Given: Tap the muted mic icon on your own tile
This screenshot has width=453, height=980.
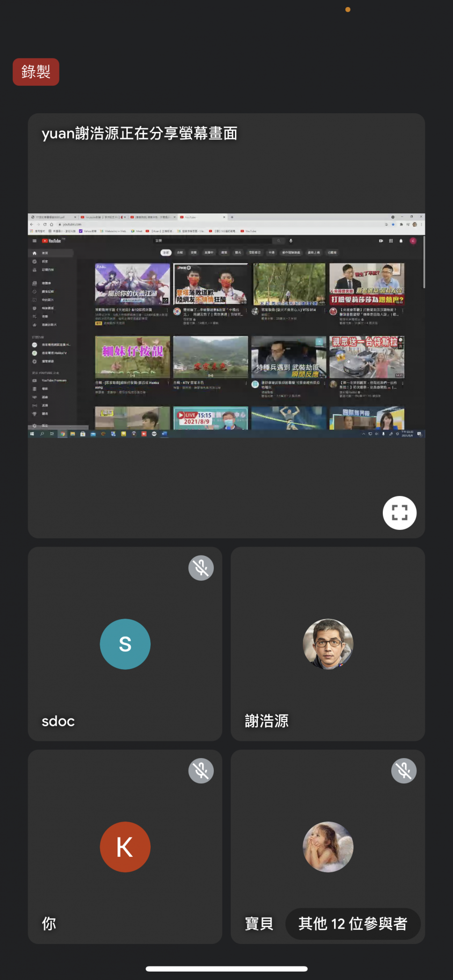Looking at the screenshot, I should pyautogui.click(x=201, y=771).
